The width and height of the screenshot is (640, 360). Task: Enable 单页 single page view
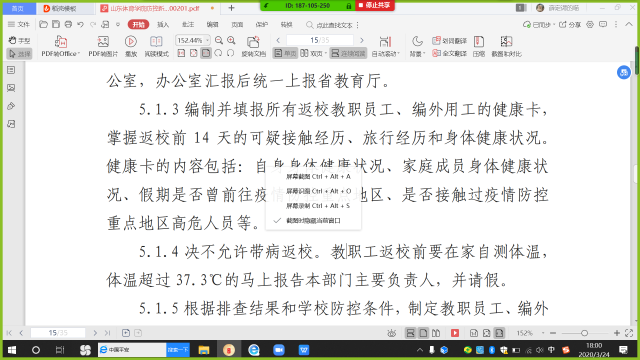click(285, 53)
